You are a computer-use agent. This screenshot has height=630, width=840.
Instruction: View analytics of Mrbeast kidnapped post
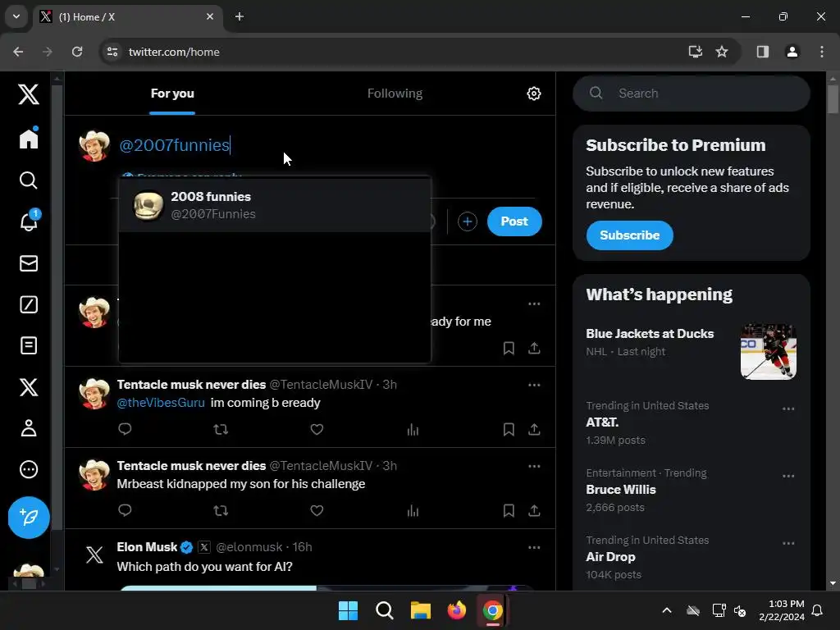pos(413,510)
